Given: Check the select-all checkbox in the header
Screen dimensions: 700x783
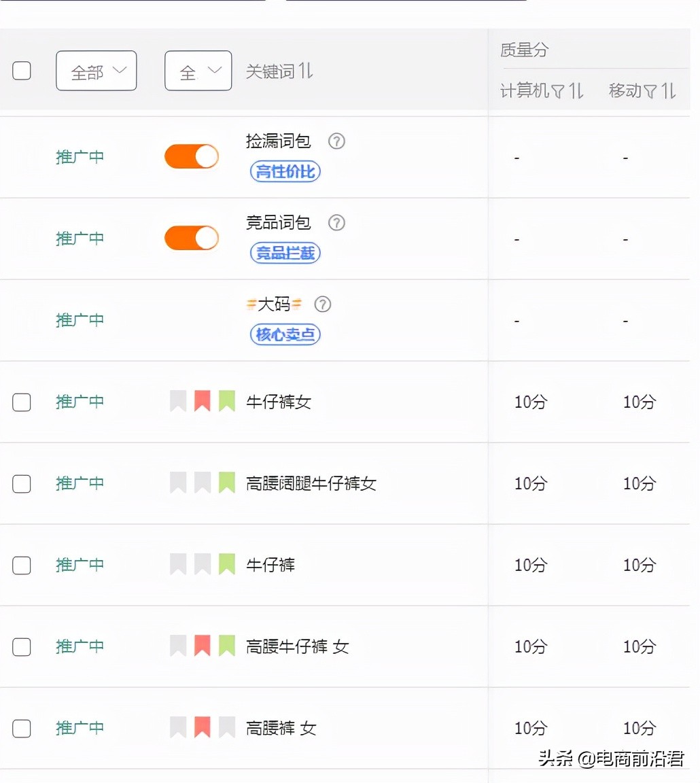Looking at the screenshot, I should pos(21,70).
